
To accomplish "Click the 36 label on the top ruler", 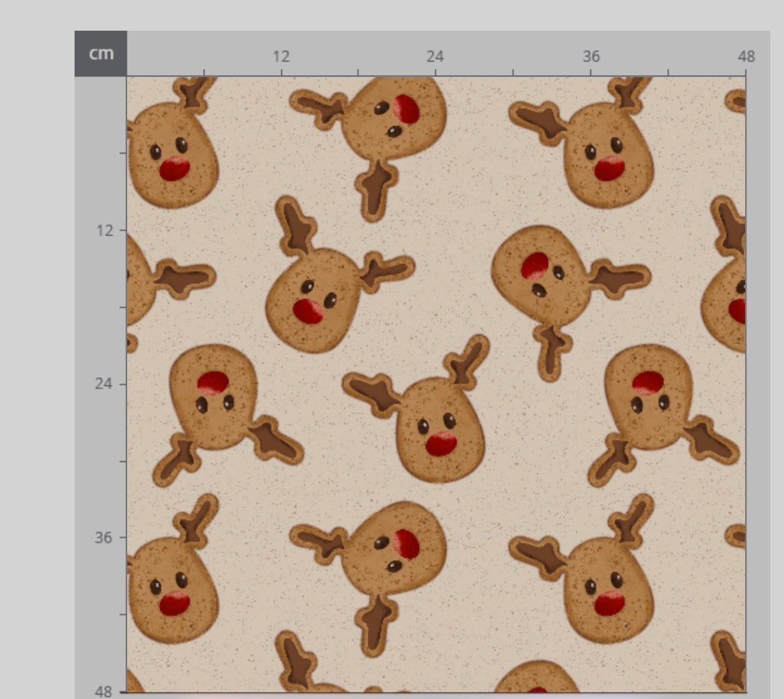I will (x=591, y=56).
